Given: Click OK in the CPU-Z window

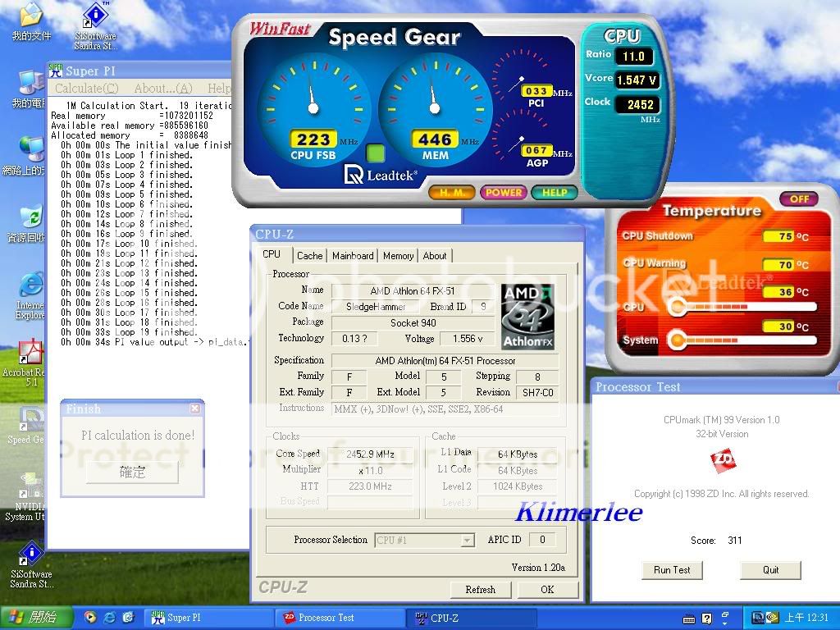Looking at the screenshot, I should [547, 589].
